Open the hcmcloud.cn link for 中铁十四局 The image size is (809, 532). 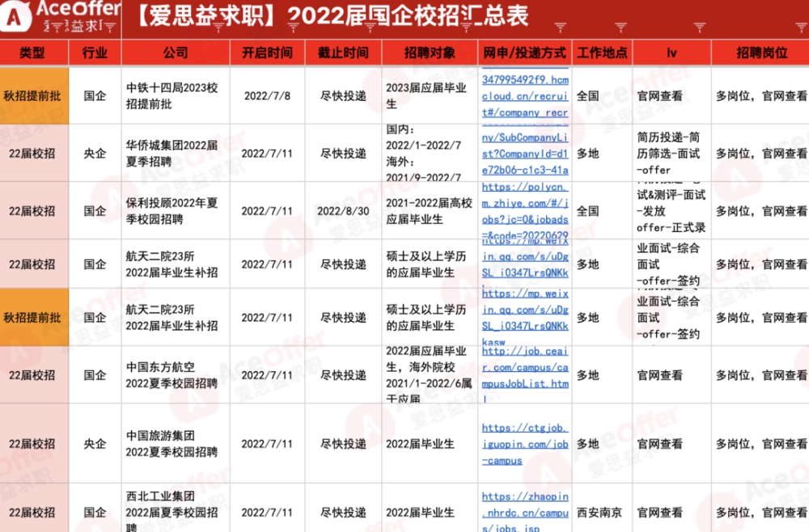(525, 96)
